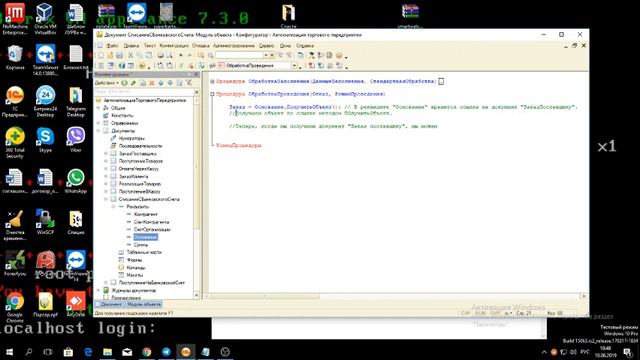This screenshot has height=360, width=640.
Task: Click the Start debugging (yellow play) icon
Action: click(x=142, y=65)
